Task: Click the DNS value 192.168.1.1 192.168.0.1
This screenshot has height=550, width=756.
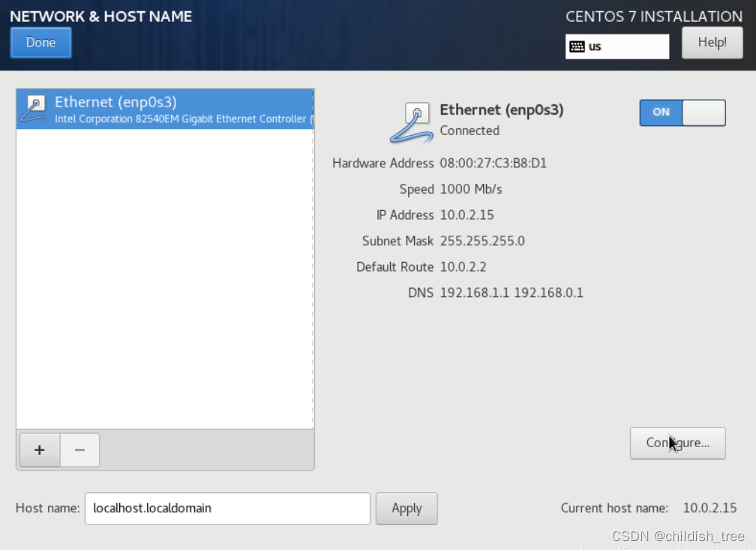Action: click(x=511, y=293)
